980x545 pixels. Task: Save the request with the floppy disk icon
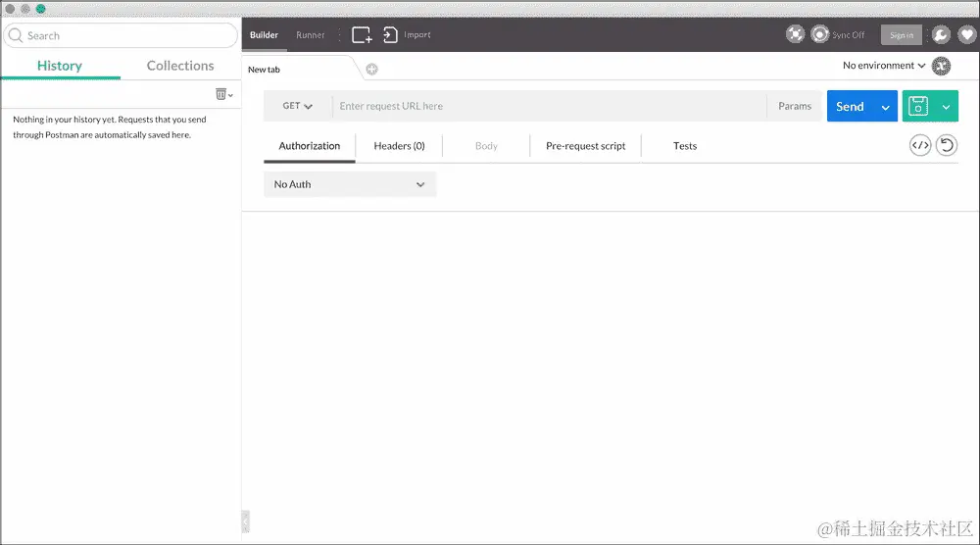917,106
